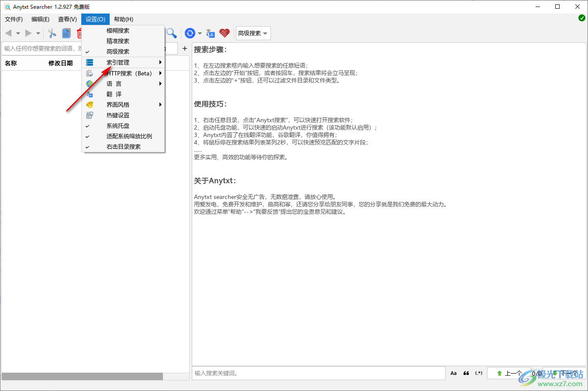
Task: Click the 输入搜索关键词 input field
Action: (x=318, y=373)
